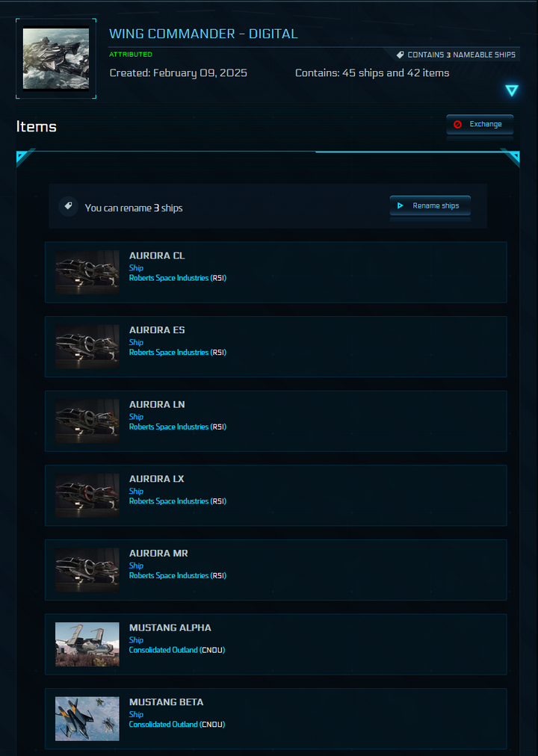
Task: Click Consolidated Outland text under Mustang Alpha
Action: 177,650
